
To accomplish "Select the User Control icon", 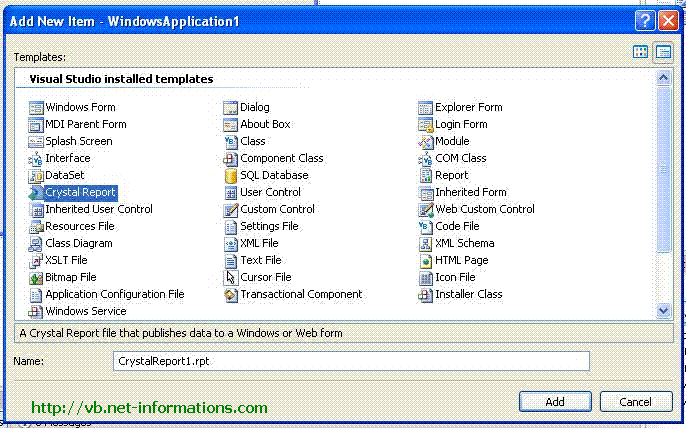I will point(231,193).
